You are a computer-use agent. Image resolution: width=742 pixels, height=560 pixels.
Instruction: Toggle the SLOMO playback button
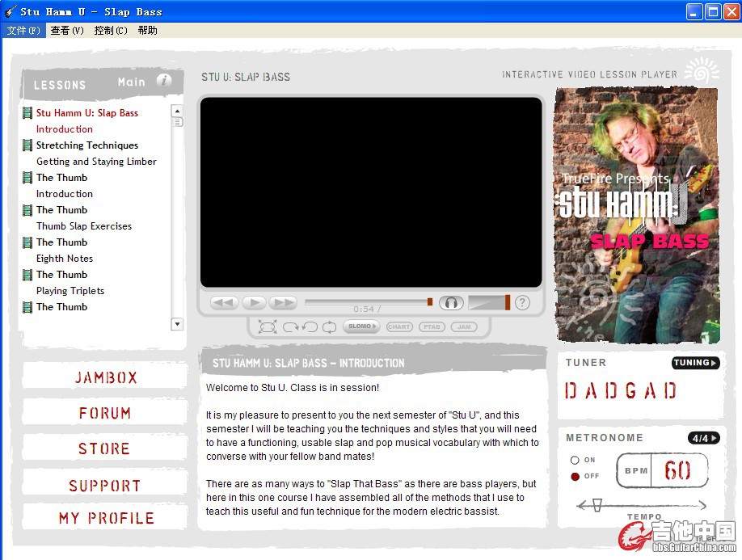point(360,326)
